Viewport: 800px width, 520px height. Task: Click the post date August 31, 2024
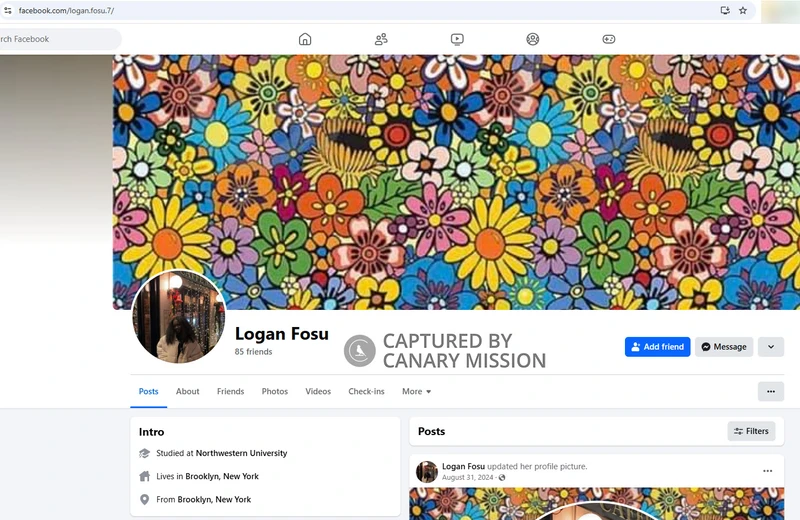(x=468, y=478)
